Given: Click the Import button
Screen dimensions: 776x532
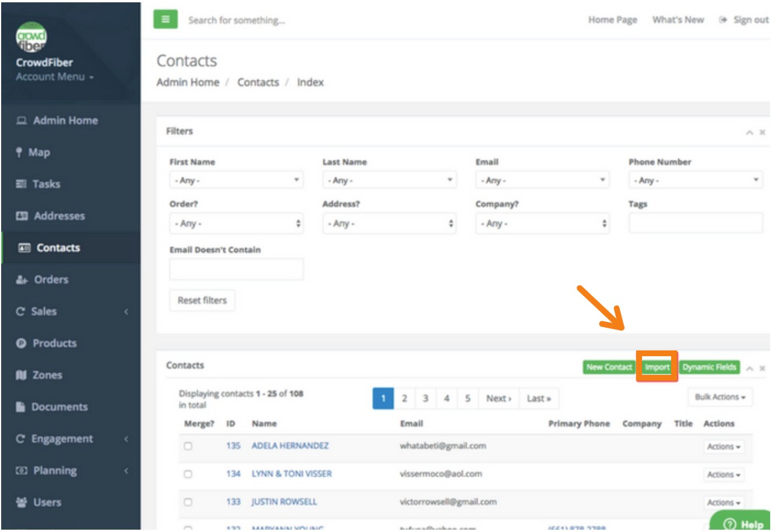Looking at the screenshot, I should (x=657, y=367).
